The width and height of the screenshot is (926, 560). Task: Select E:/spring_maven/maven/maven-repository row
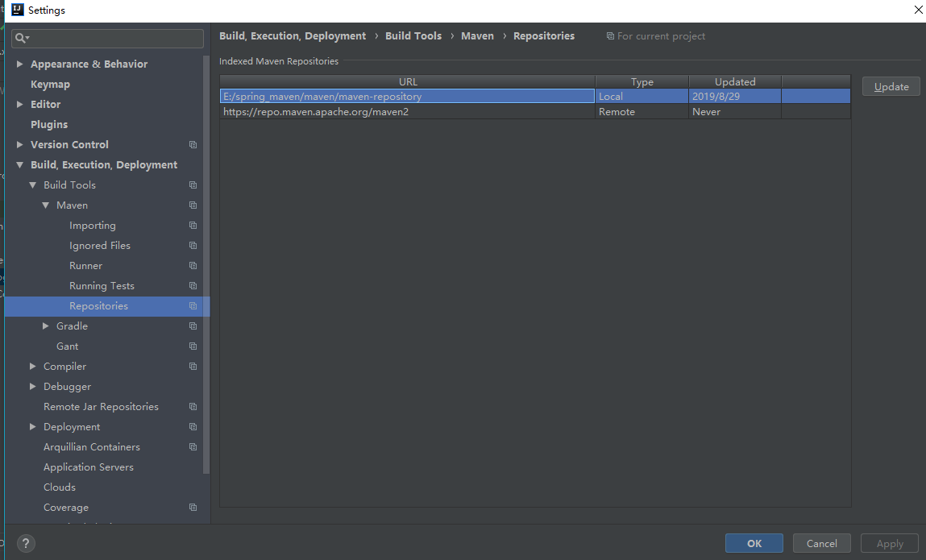[x=535, y=96]
